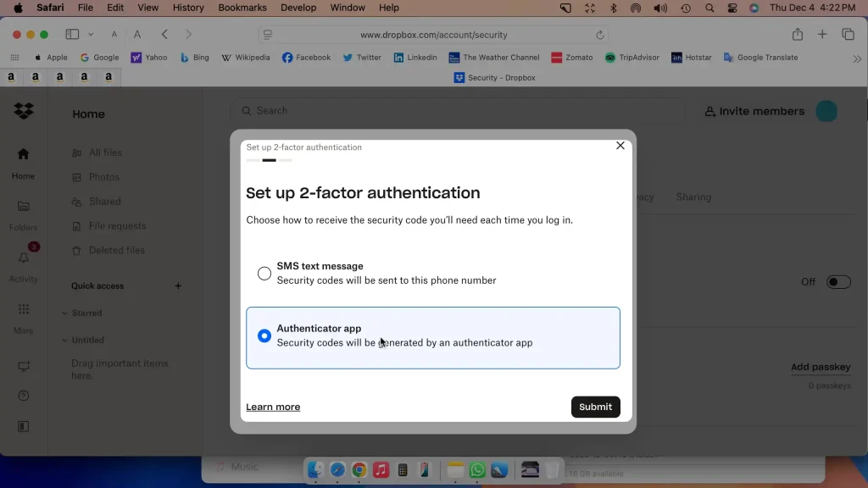This screenshot has height=488, width=868.
Task: Launch WhatsApp from the dock
Action: (476, 469)
